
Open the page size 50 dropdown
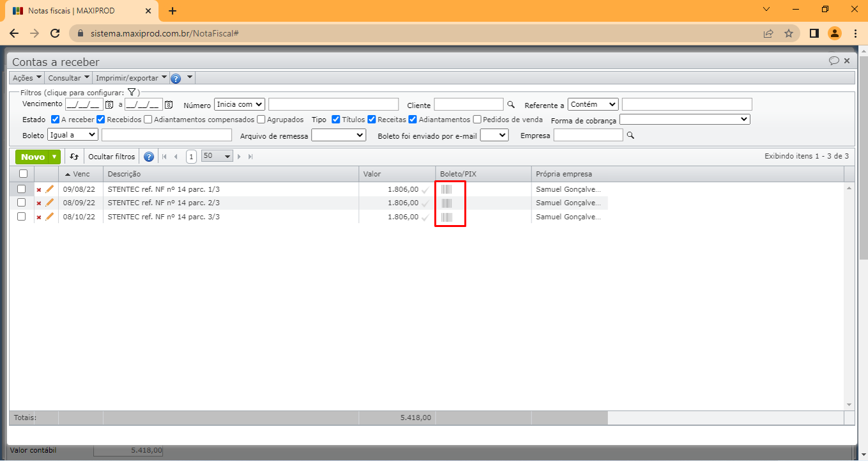coord(217,156)
